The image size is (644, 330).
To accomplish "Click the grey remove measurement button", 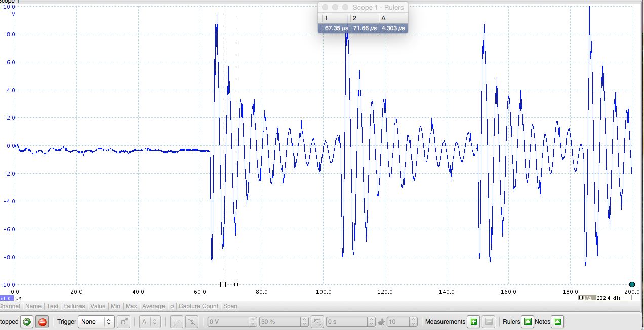I will 488,322.
